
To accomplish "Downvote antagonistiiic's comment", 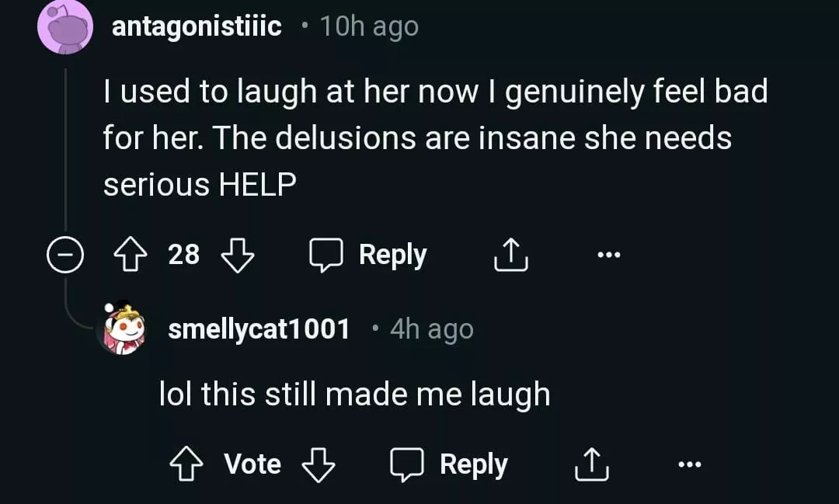I will [x=238, y=255].
